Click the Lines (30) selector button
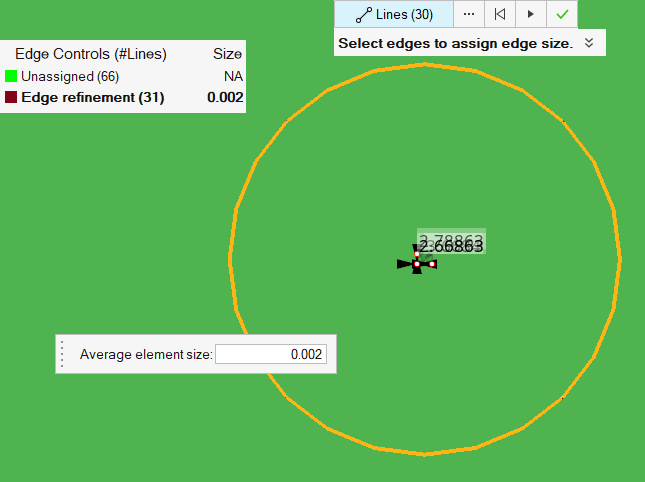The height and width of the screenshot is (482, 645). [x=393, y=15]
